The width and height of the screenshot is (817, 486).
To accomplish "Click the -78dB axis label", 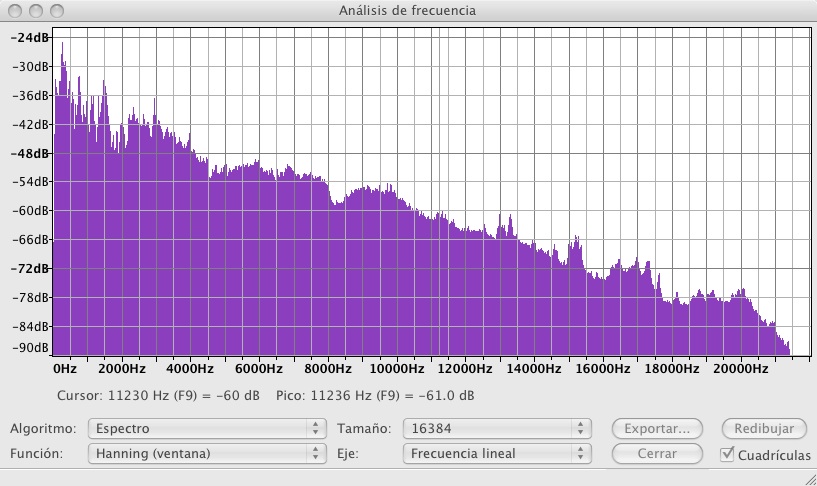I will [31, 297].
